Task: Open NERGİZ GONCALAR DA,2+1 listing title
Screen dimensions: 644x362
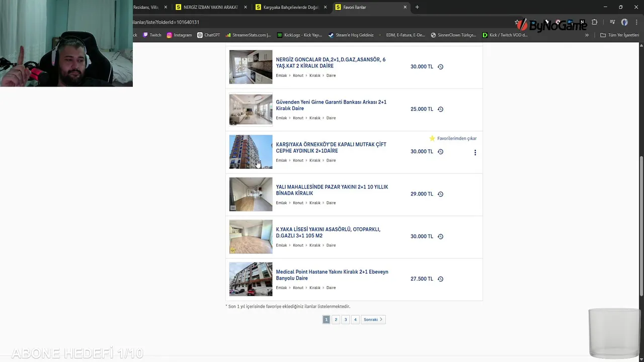Action: click(331, 63)
